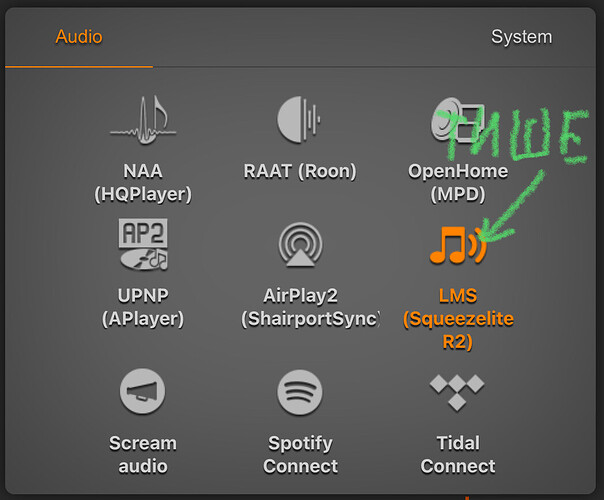Click the "NAA (HQPlayer)" label
Screen dimensions: 604x500
point(142,182)
